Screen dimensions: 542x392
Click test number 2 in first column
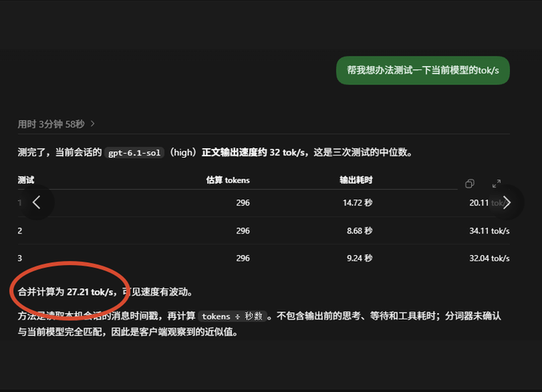pos(20,231)
